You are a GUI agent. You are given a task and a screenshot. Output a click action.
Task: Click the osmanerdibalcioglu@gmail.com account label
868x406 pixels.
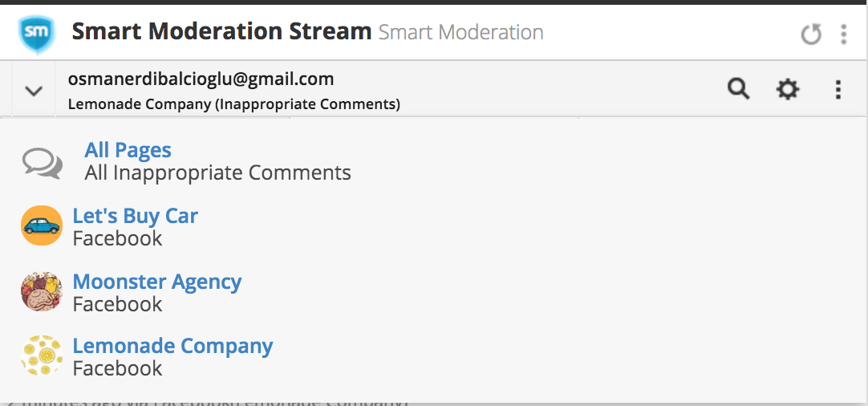point(201,79)
